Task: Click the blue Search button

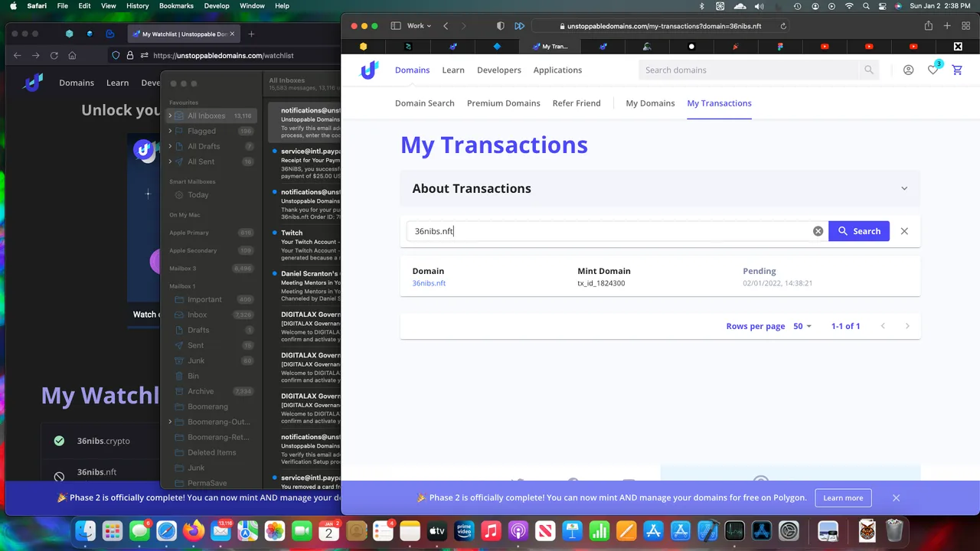Action: pos(859,231)
